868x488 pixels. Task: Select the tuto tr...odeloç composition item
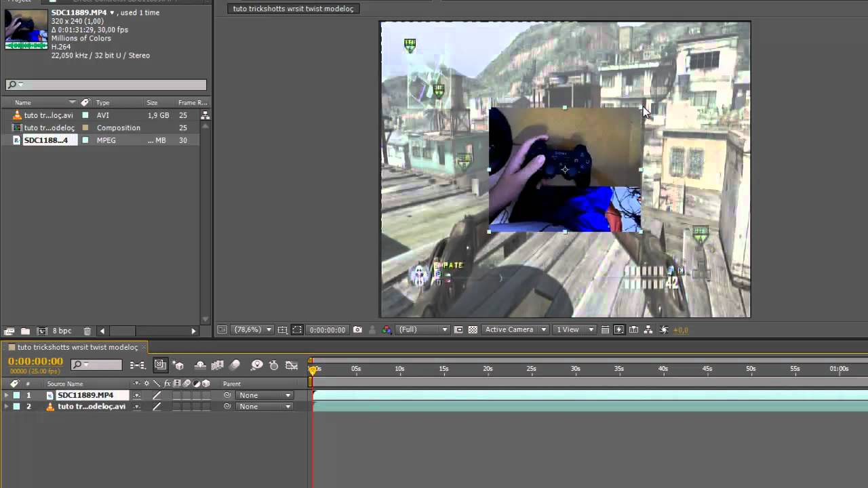pos(49,127)
